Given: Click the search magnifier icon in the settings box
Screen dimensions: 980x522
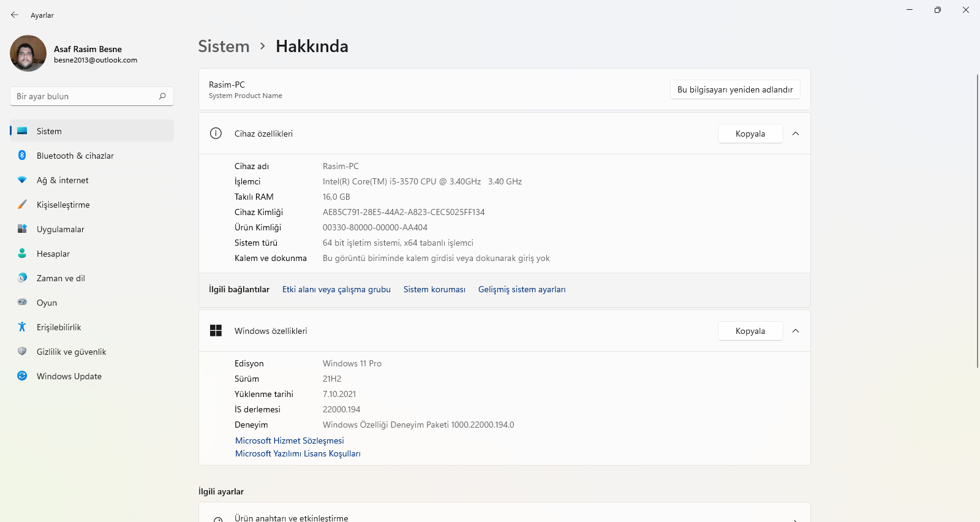Looking at the screenshot, I should point(162,96).
